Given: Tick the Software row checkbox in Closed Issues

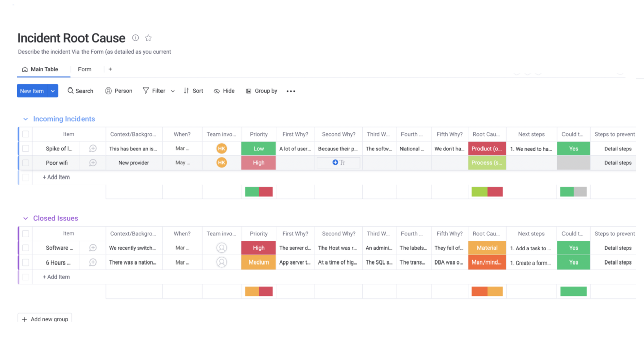Looking at the screenshot, I should point(26,248).
